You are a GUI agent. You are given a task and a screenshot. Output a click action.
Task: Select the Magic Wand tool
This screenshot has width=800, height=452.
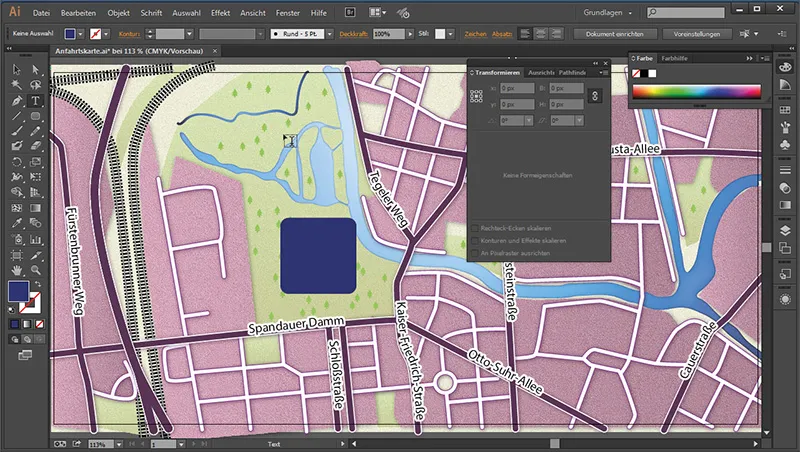coord(17,85)
